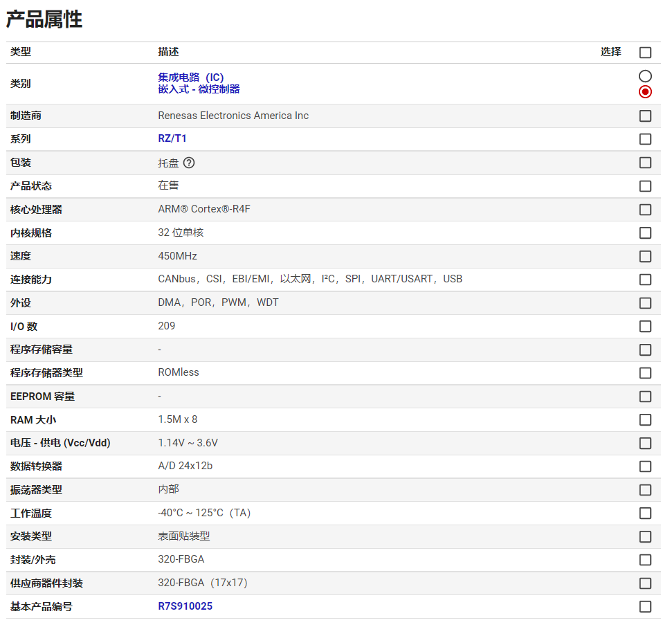This screenshot has height=627, width=672.
Task: Check the 程序存储容量 row checkbox
Action: coord(645,349)
